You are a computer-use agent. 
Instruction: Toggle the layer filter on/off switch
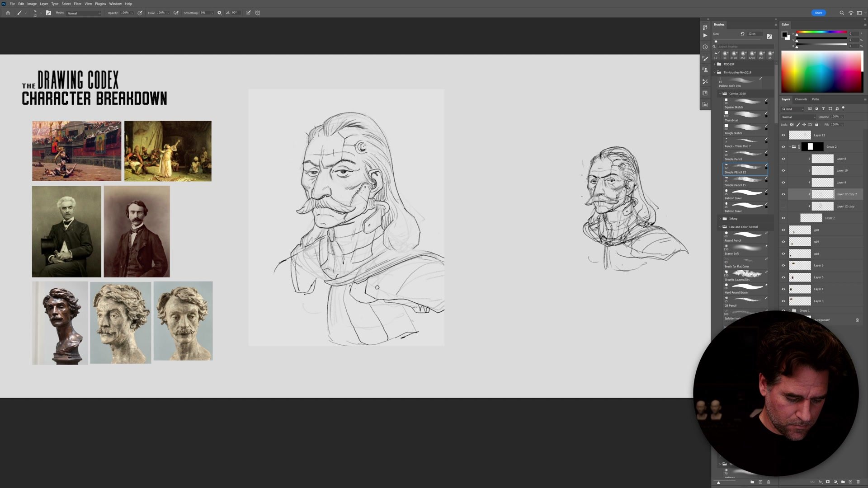coord(843,108)
